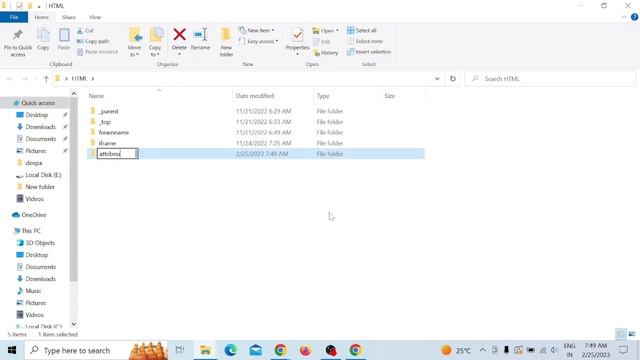Open the Windows Start menu
The height and width of the screenshot is (360, 640).
tap(12, 350)
